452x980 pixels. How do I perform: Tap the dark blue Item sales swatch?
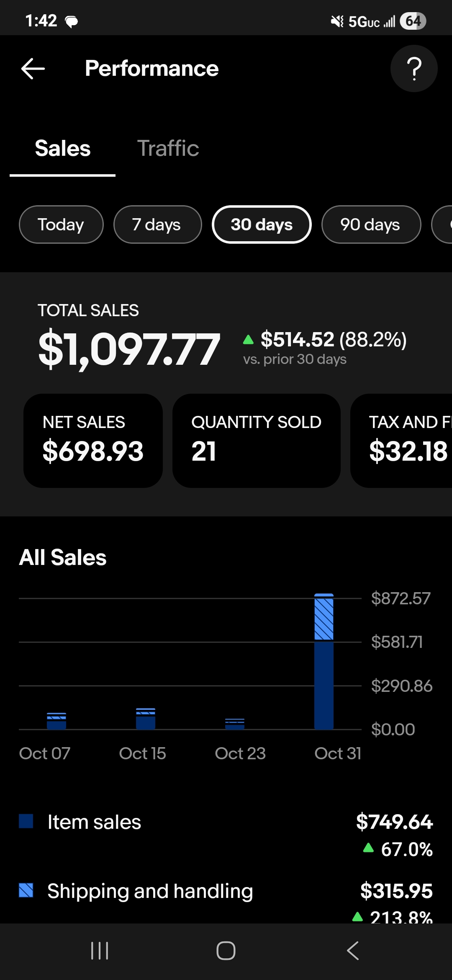click(x=26, y=821)
